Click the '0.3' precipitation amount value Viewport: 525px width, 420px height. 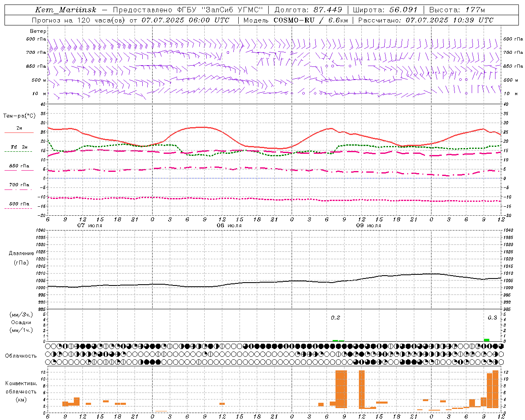click(x=492, y=317)
